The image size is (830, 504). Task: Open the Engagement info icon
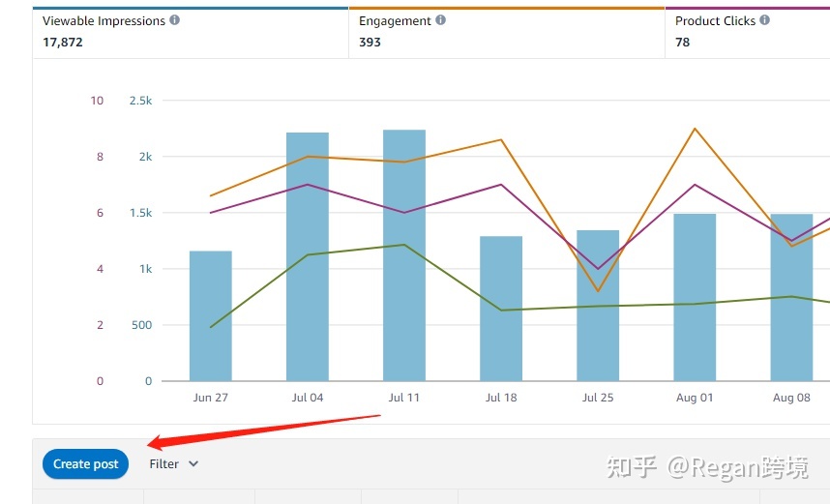(440, 20)
